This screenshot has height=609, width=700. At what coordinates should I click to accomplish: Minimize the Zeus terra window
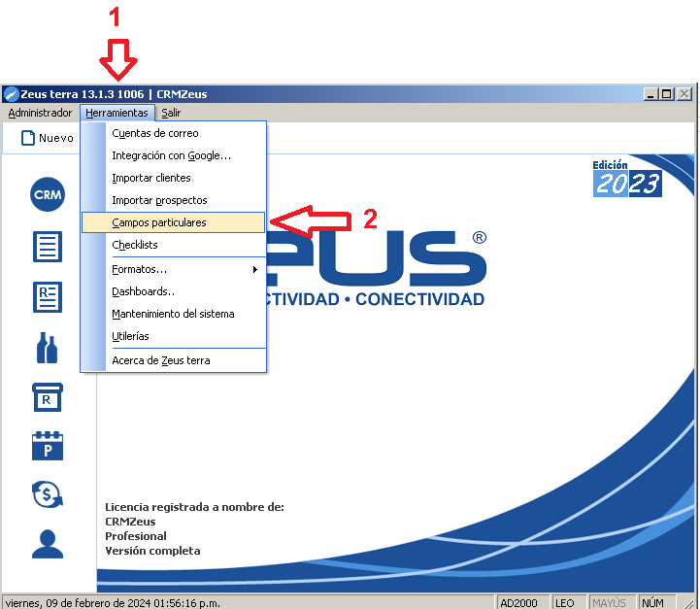coord(650,94)
